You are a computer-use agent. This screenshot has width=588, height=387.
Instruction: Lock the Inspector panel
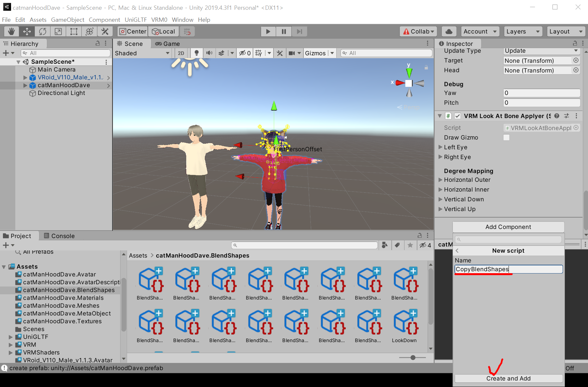pos(575,43)
